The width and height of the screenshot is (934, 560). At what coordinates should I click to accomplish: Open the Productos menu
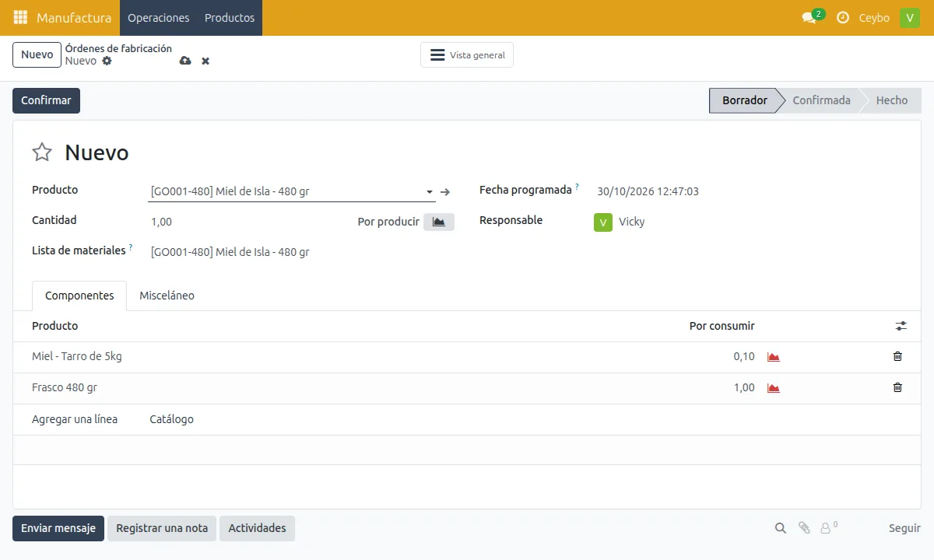(x=230, y=18)
